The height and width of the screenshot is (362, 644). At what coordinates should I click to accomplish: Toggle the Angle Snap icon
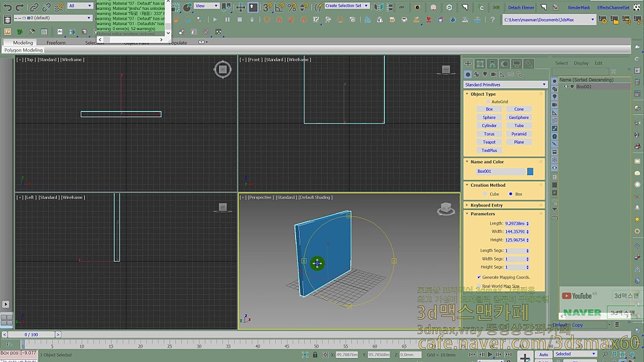[279, 8]
